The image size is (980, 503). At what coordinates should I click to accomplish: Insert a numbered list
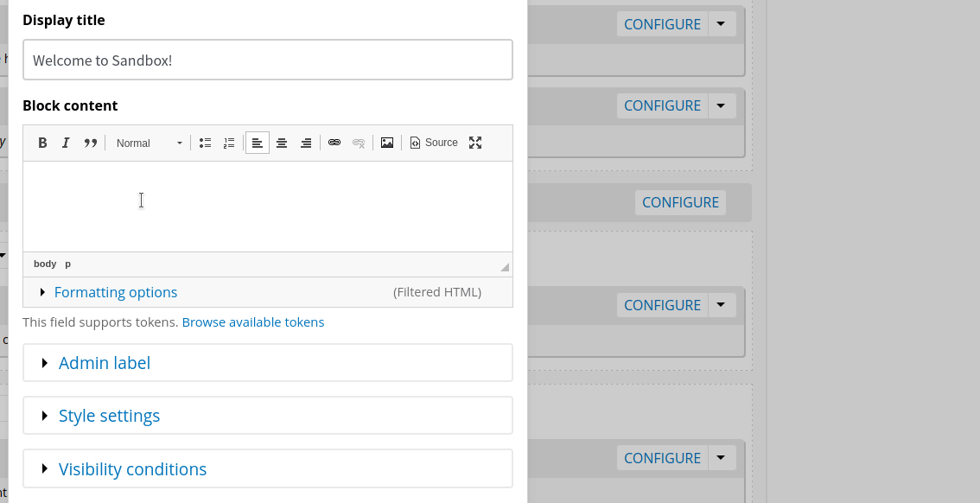coord(228,143)
